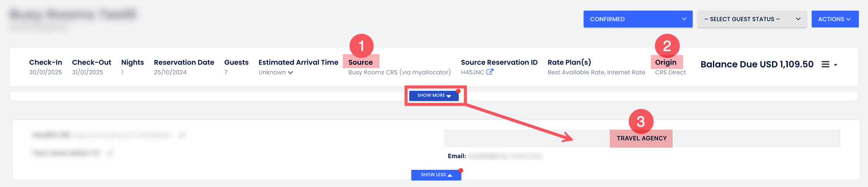Expand details with the SHOW MORE button
The image size is (868, 187).
(x=434, y=96)
